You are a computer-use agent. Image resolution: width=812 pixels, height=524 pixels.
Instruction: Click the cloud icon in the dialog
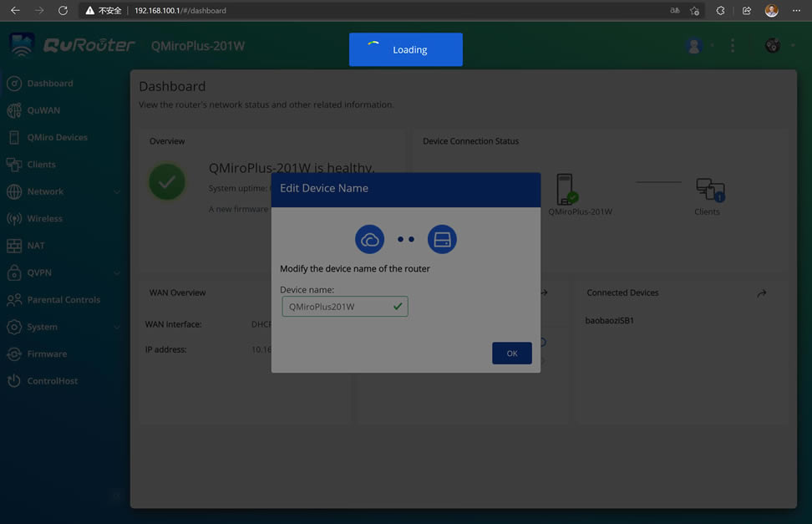[369, 240]
